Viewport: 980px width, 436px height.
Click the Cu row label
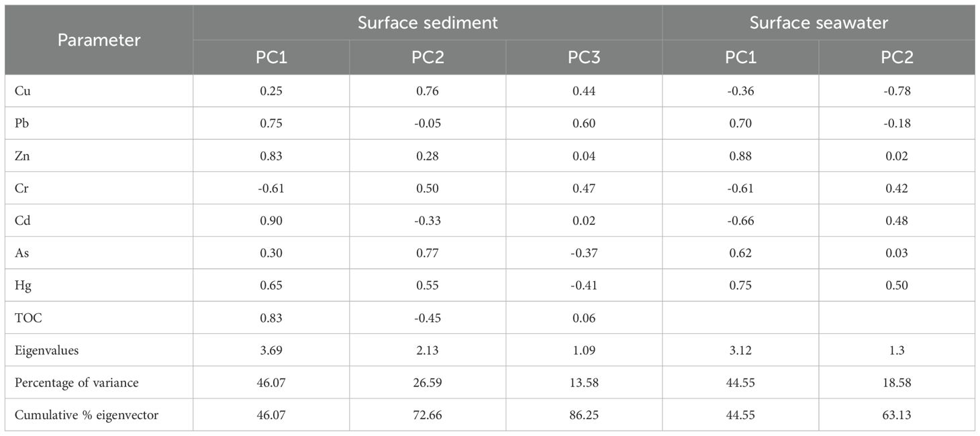click(23, 91)
